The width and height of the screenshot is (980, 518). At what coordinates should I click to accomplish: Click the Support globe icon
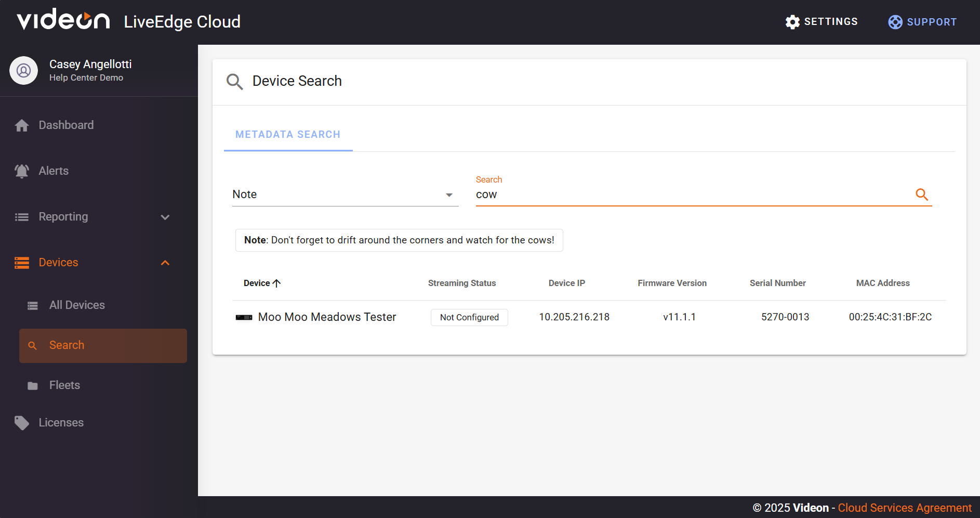[x=895, y=22]
